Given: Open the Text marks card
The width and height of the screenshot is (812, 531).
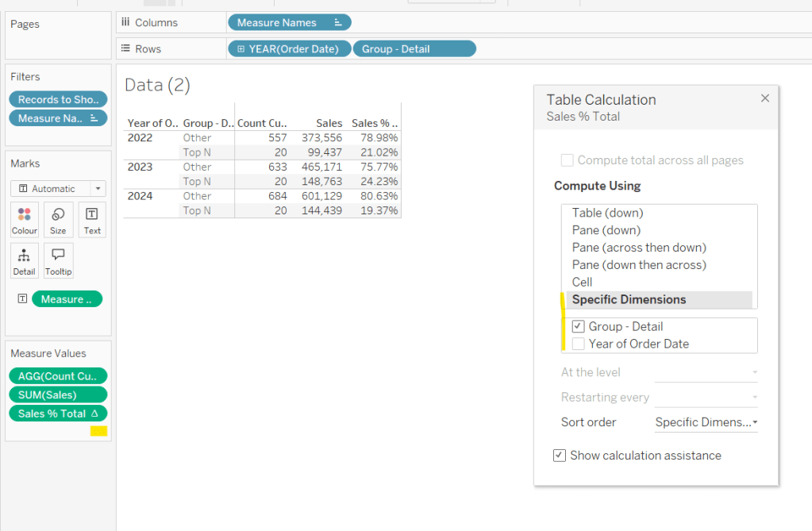Looking at the screenshot, I should coord(92,220).
